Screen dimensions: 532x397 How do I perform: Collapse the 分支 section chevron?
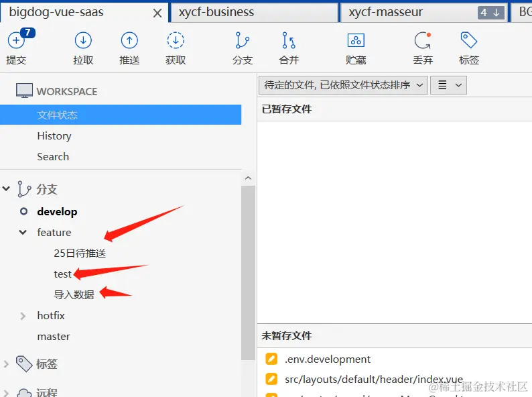click(x=6, y=188)
